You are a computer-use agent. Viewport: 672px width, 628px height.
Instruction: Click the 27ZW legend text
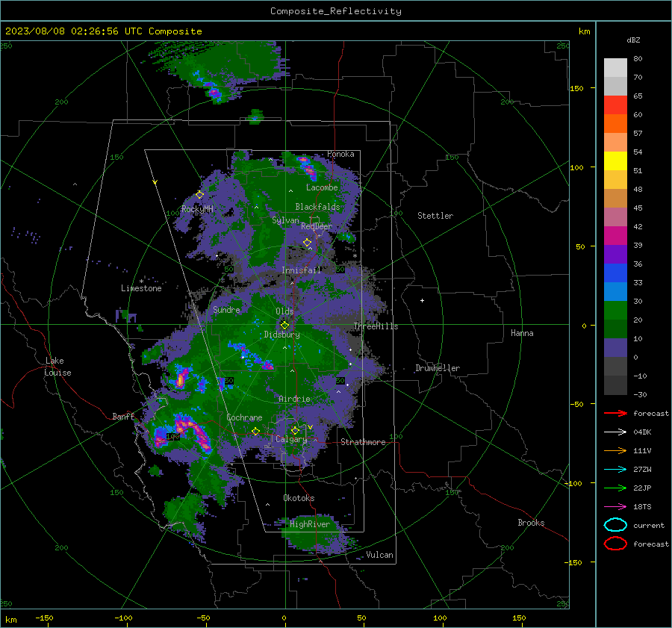pos(642,470)
